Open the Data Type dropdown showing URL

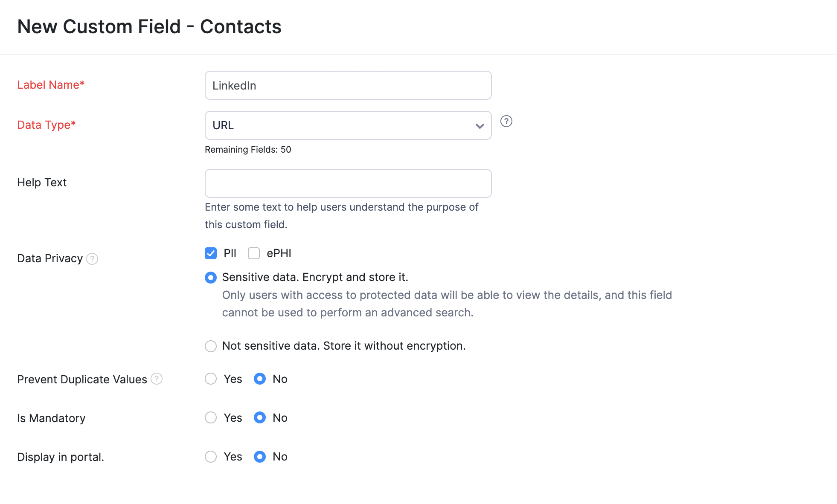tap(348, 125)
